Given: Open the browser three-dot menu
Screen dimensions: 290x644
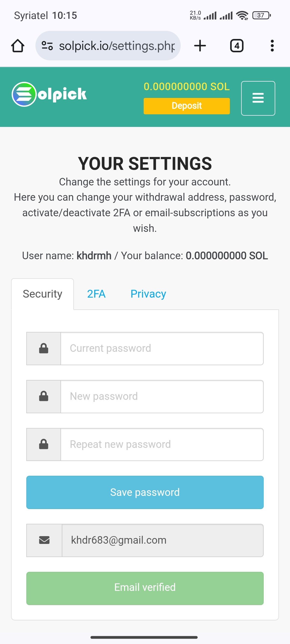Looking at the screenshot, I should (x=272, y=46).
